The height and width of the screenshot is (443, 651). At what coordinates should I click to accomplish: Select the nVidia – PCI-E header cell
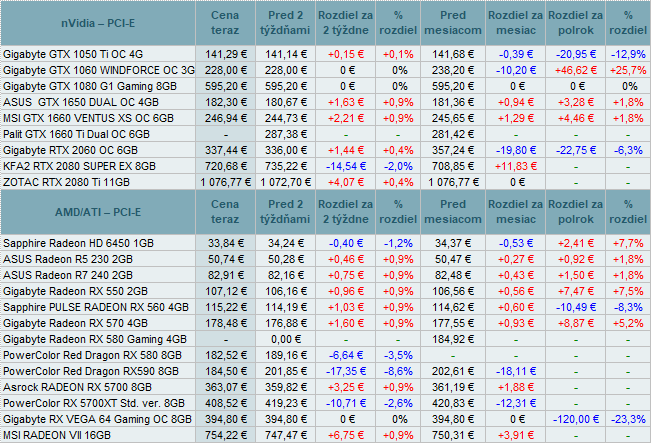(x=98, y=23)
